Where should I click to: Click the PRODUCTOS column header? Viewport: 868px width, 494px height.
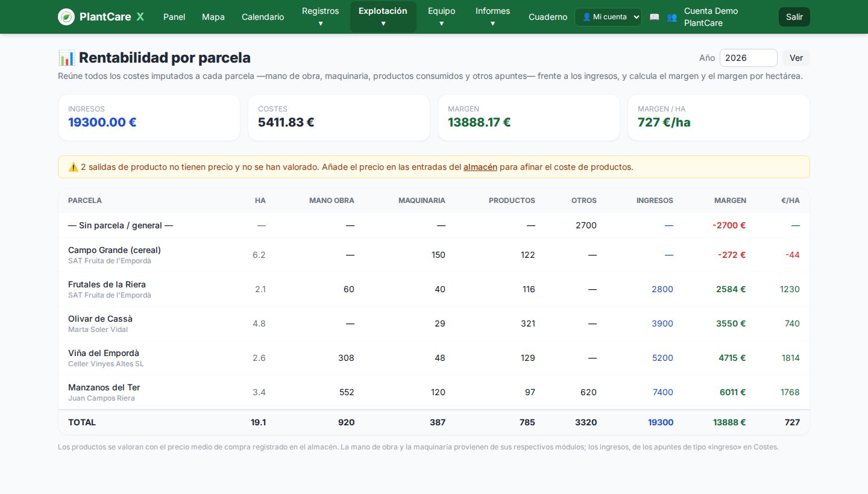click(512, 201)
